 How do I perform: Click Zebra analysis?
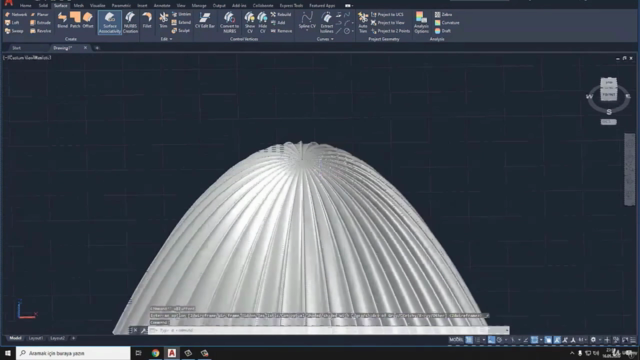(443, 15)
